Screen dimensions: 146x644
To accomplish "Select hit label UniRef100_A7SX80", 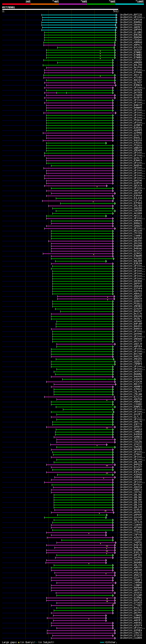I will coord(131,77).
